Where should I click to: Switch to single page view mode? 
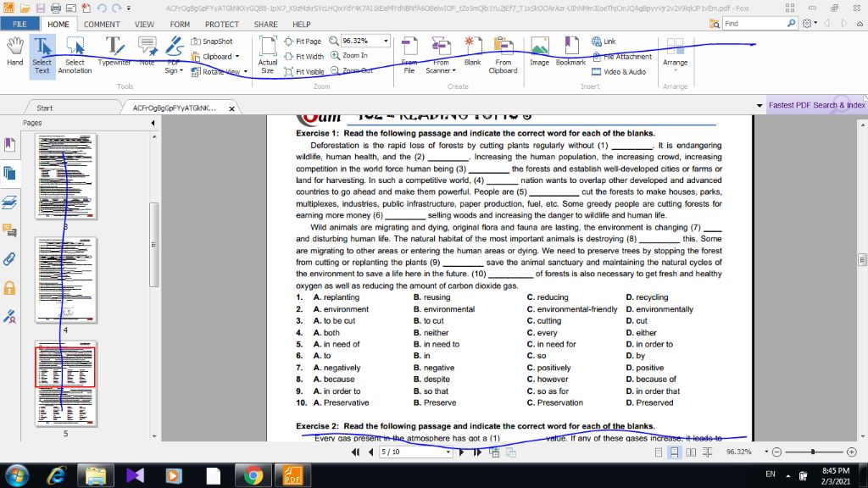(658, 452)
